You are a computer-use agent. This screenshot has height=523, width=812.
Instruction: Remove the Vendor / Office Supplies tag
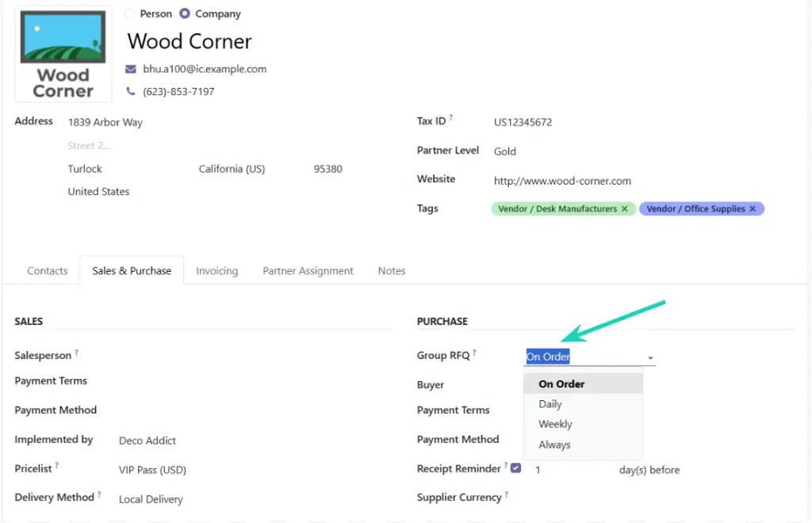752,208
